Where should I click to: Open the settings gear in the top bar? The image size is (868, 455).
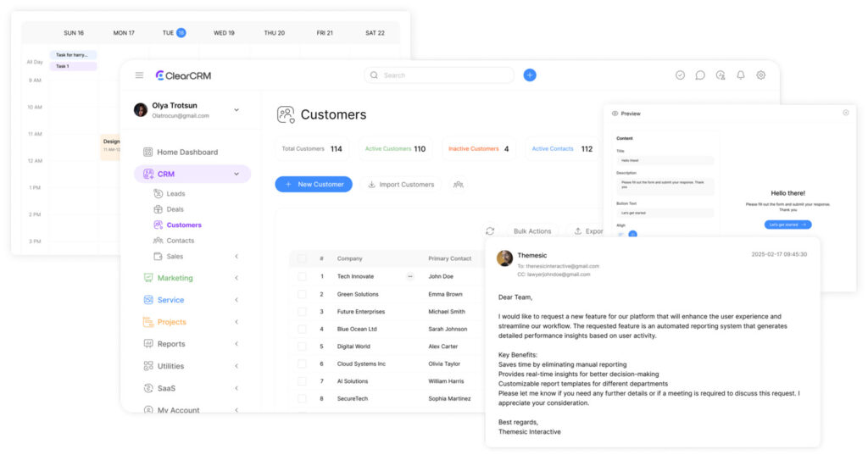coord(760,75)
